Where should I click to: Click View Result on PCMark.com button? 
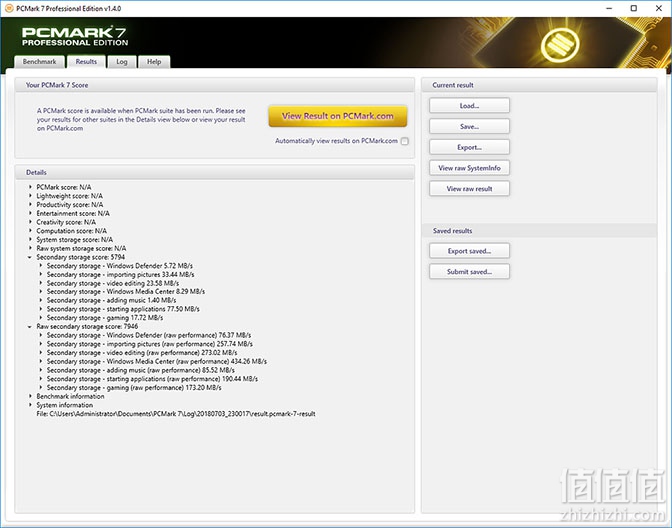pyautogui.click(x=338, y=116)
